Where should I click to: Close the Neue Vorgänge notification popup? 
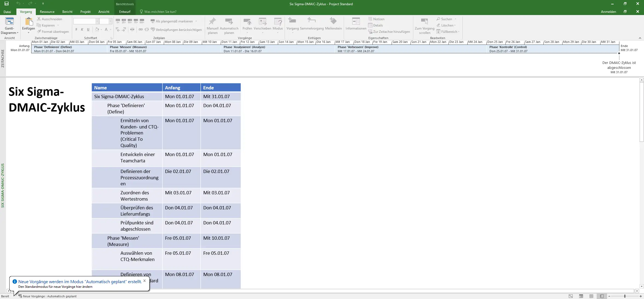click(145, 281)
